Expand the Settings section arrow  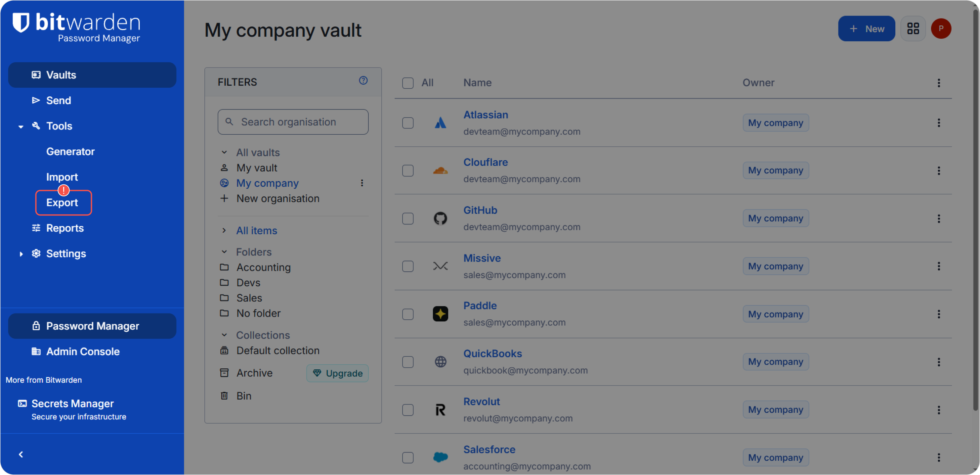(21, 254)
